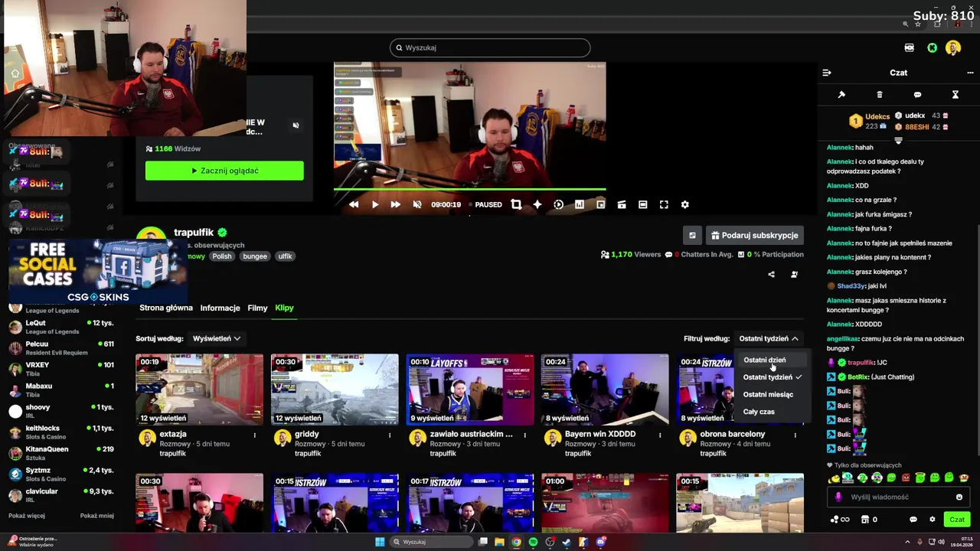
Task: Toggle picture-in-picture mini player icon
Action: [x=601, y=204]
